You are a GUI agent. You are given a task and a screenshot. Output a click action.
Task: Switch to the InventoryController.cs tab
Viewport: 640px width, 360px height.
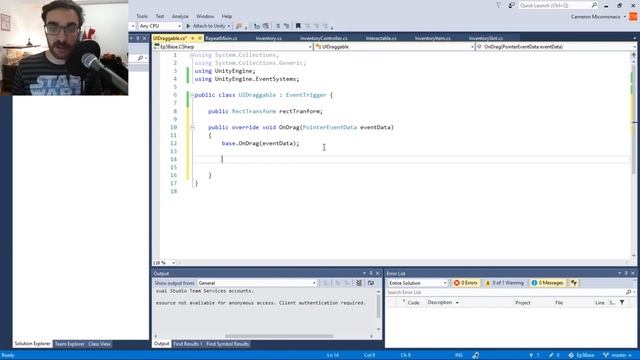click(x=324, y=38)
